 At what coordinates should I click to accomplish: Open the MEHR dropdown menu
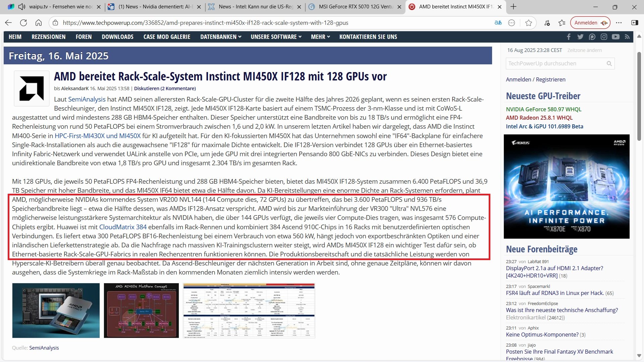click(320, 37)
